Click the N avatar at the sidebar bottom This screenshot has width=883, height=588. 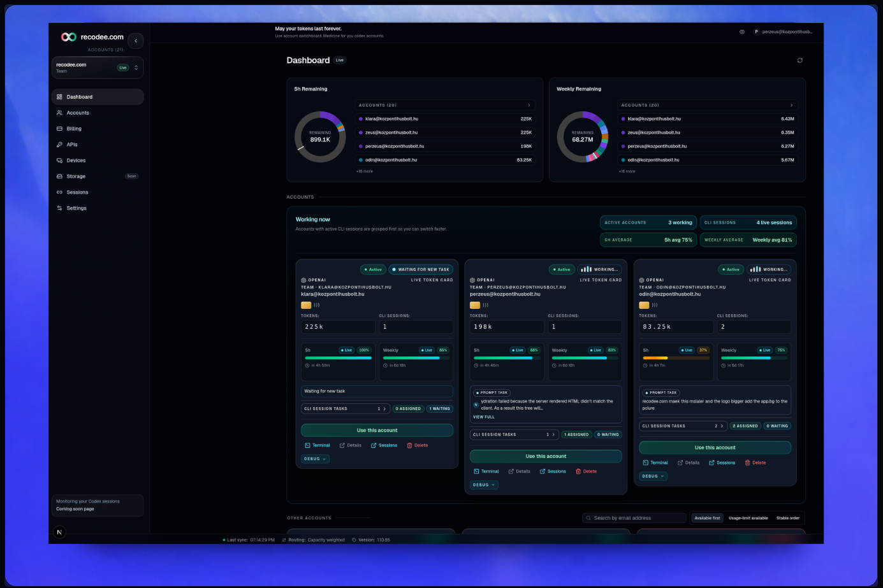(x=59, y=532)
